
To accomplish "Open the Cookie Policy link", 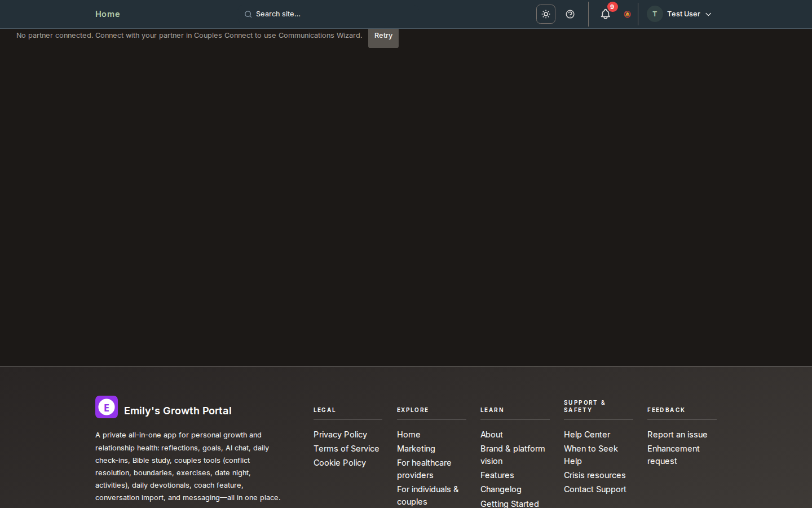I will [339, 463].
